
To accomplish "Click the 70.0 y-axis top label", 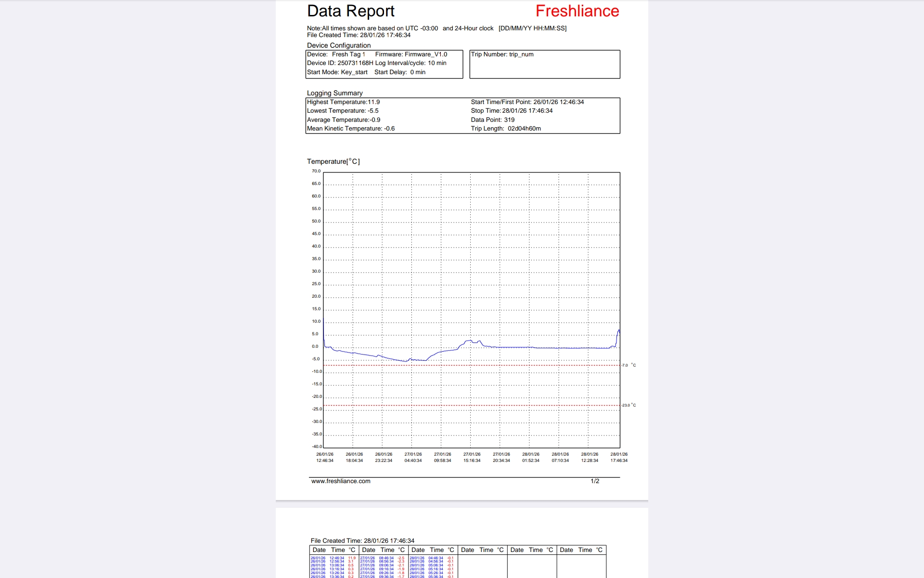I will click(316, 171).
